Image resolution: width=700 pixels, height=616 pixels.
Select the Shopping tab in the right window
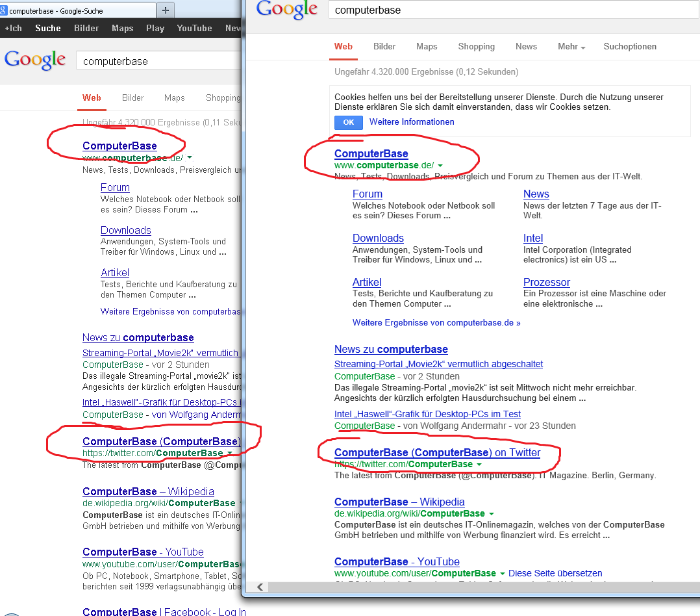477,46
